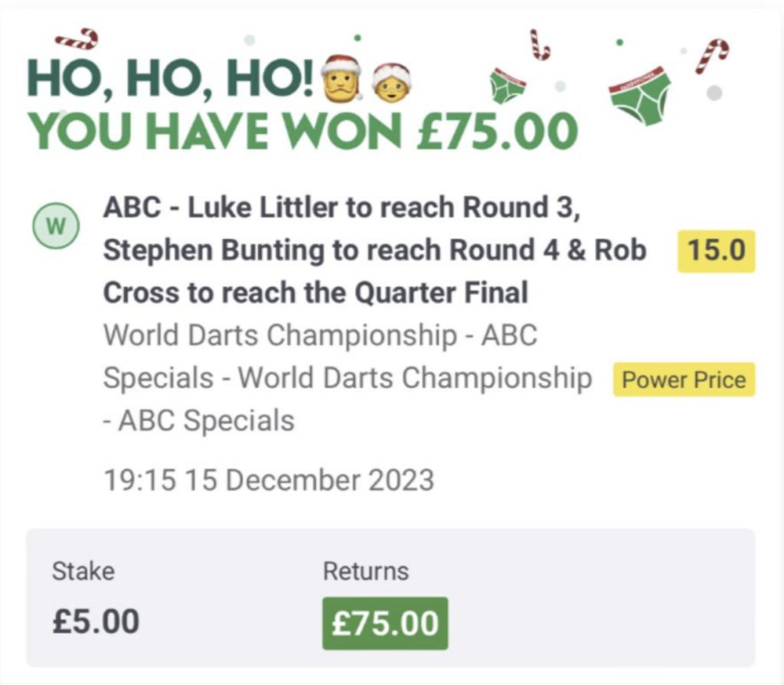Click the candy cane in the far top-right corner
This screenshot has width=784, height=685.
point(712,56)
